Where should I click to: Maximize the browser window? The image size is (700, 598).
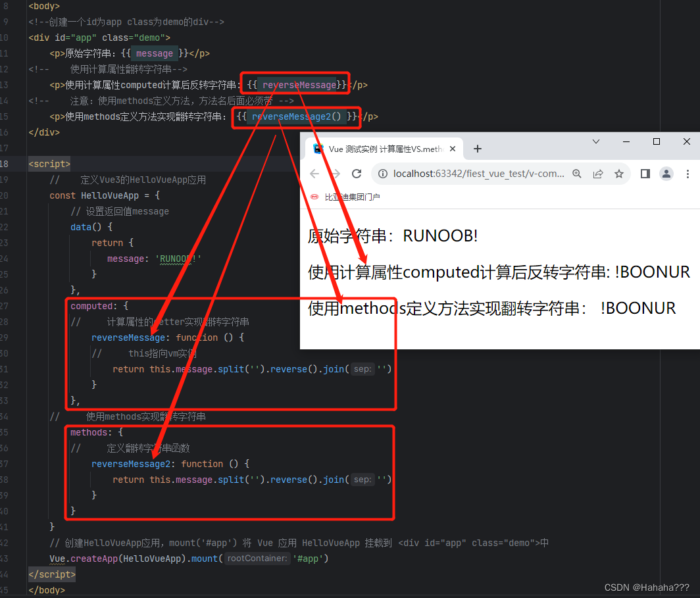657,141
